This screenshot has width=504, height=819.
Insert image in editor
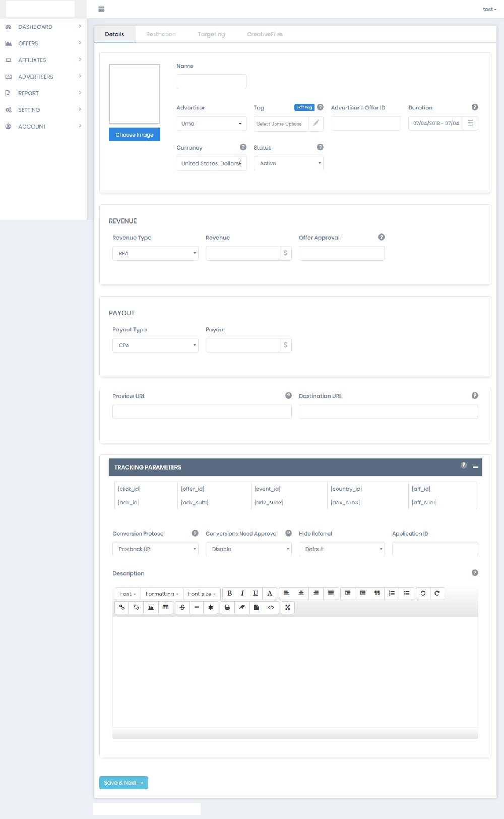click(x=151, y=608)
